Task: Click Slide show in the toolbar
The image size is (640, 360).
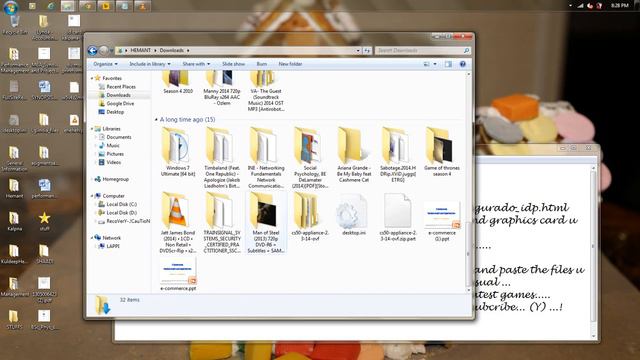Action: (233, 64)
